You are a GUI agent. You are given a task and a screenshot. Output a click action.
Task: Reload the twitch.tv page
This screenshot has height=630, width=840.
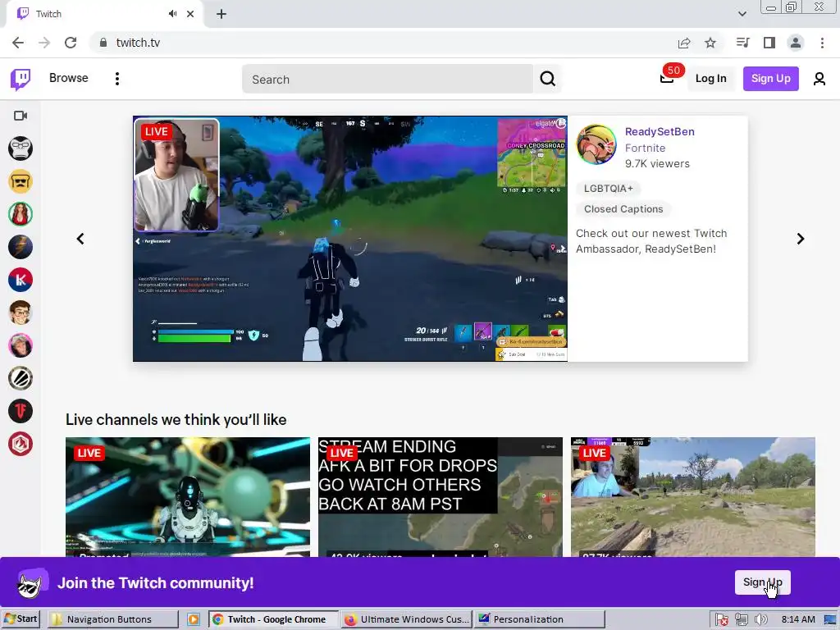pos(71,43)
